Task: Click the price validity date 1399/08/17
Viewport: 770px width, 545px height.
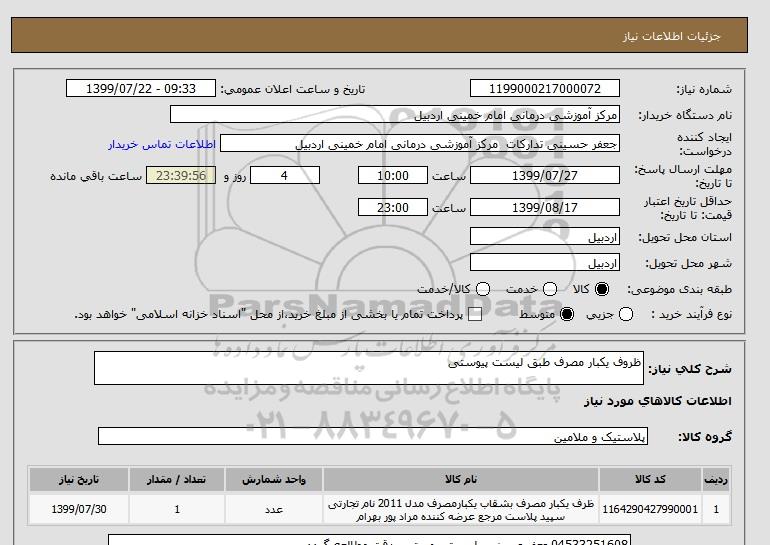Action: tap(545, 207)
